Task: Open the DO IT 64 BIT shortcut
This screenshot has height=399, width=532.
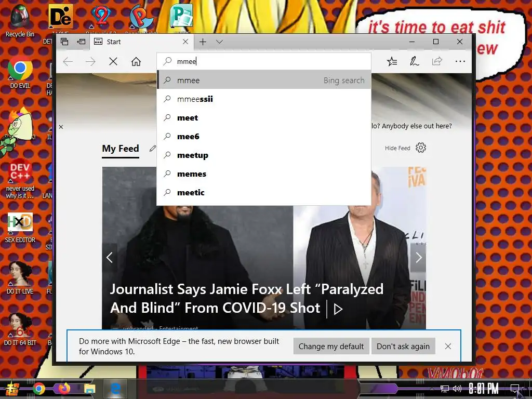Action: point(20,329)
